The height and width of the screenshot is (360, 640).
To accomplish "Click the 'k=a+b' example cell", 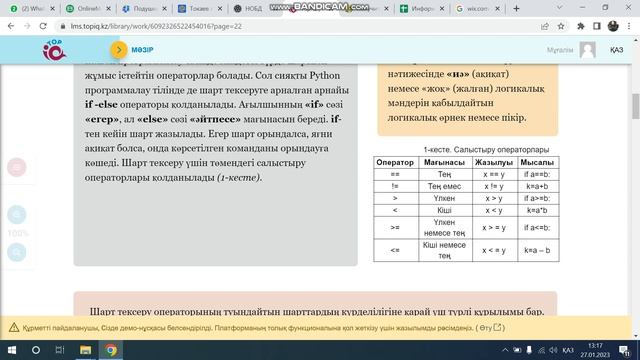I will [537, 186].
